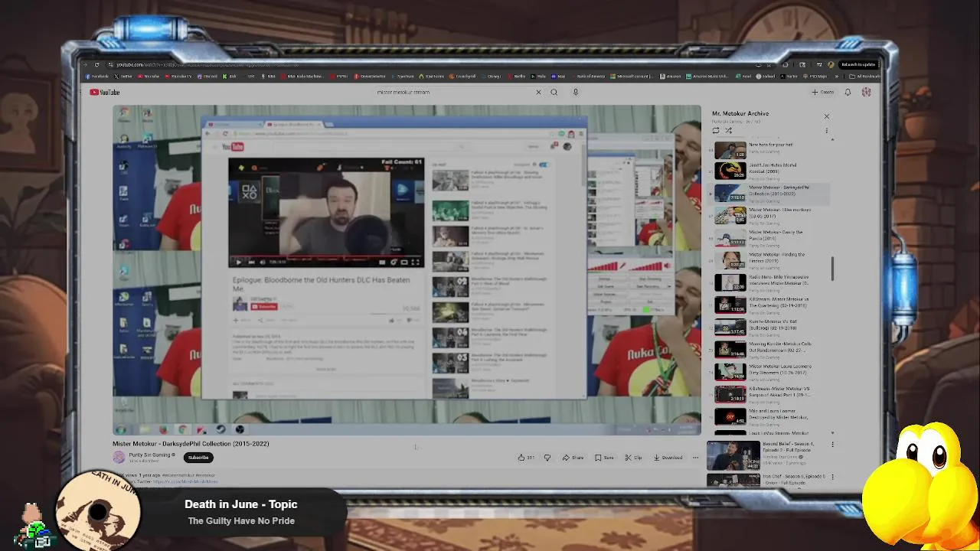Screen dimensions: 980x551
Task: Play 'KillStream - Mister Metokur vs The Quartering'
Action: (767, 305)
